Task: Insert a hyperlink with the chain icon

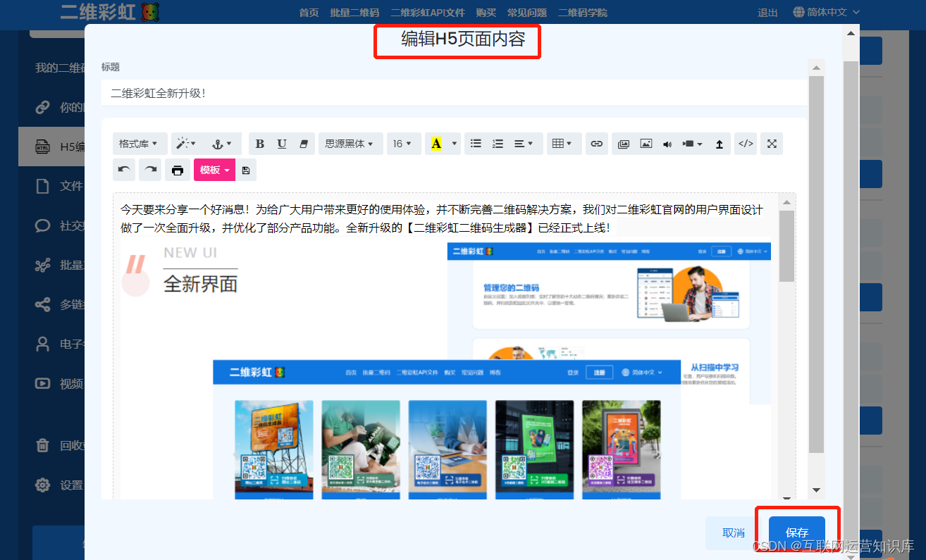Action: click(x=597, y=144)
